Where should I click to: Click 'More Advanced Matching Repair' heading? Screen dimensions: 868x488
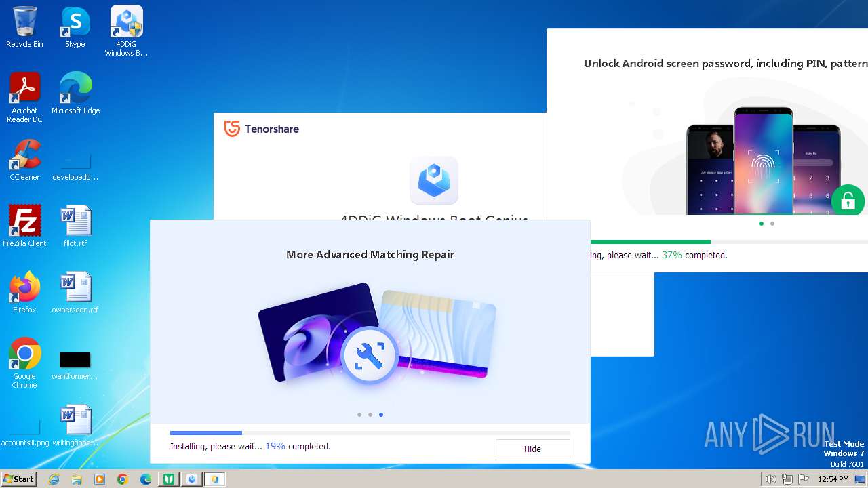click(370, 255)
